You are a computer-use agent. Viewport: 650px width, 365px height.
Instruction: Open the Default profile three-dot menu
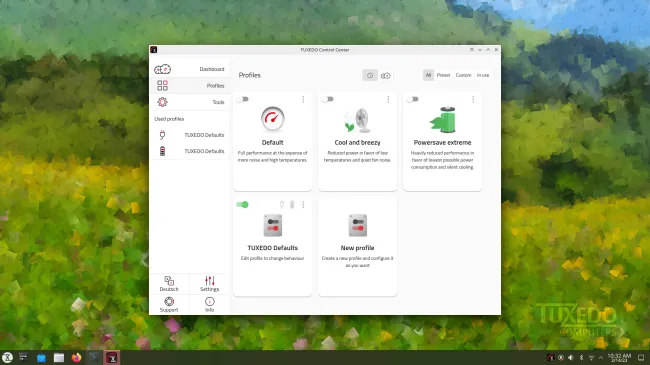(303, 99)
